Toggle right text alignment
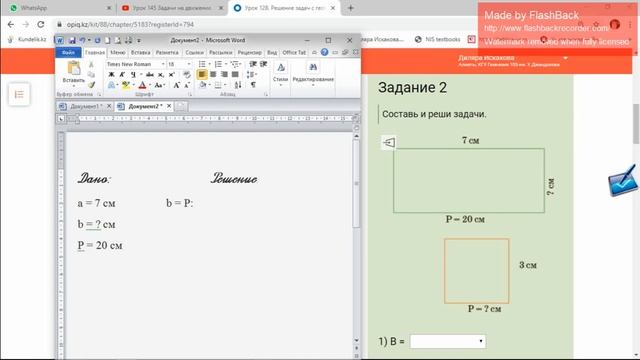The image size is (640, 360). (x=224, y=74)
